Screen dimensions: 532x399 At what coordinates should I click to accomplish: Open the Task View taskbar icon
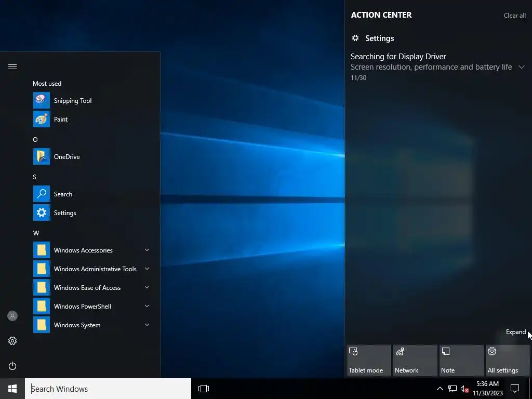(204, 389)
